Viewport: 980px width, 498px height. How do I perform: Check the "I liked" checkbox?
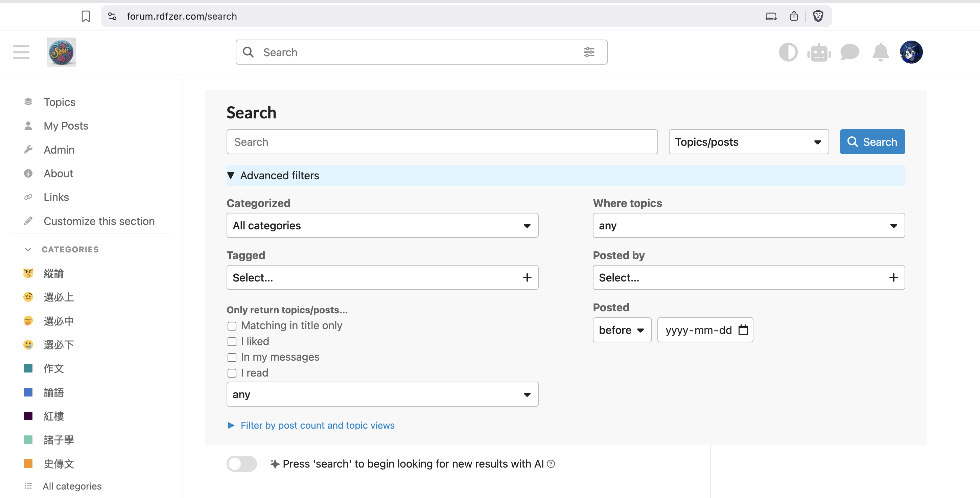(232, 341)
